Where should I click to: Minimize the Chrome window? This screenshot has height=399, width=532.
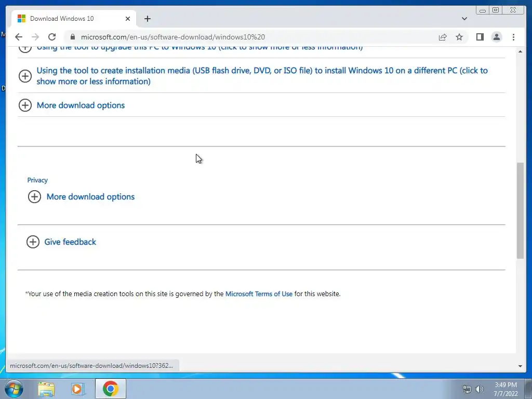coord(483,10)
